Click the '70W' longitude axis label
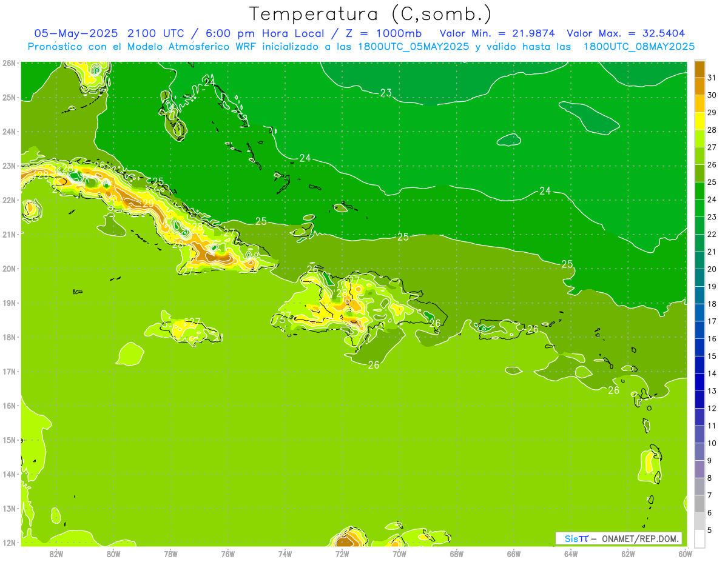728x562 pixels. click(399, 554)
